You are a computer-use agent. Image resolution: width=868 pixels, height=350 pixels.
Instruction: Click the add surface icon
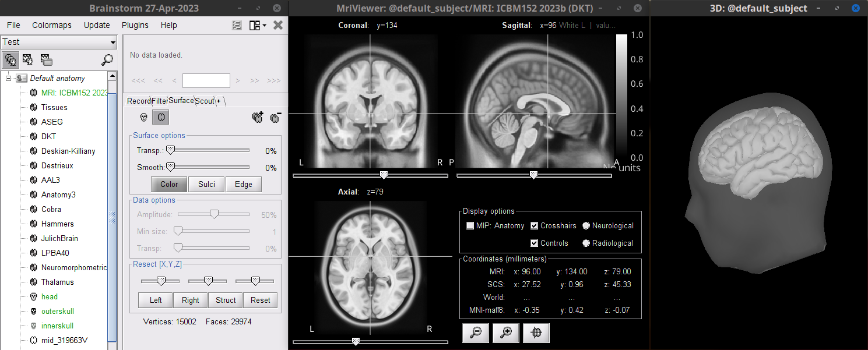point(258,117)
